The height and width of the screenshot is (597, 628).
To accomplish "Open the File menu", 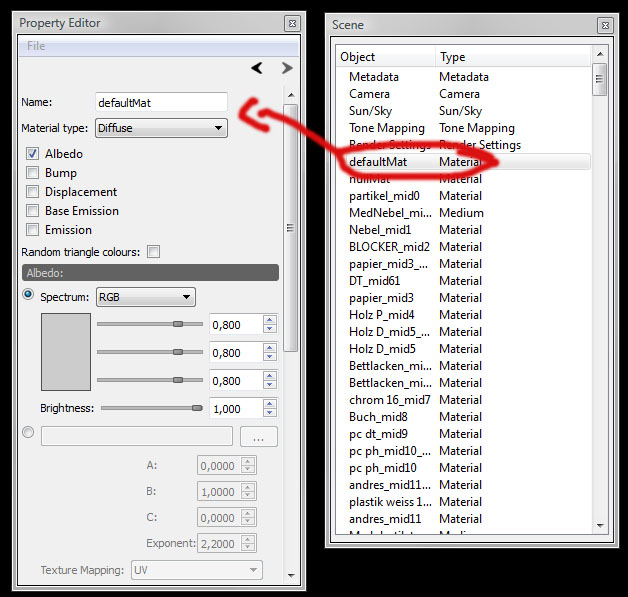I will tap(36, 46).
